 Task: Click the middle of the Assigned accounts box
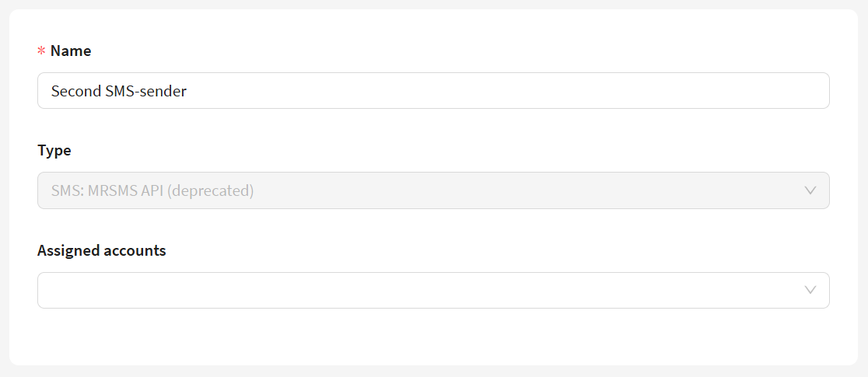coord(433,290)
